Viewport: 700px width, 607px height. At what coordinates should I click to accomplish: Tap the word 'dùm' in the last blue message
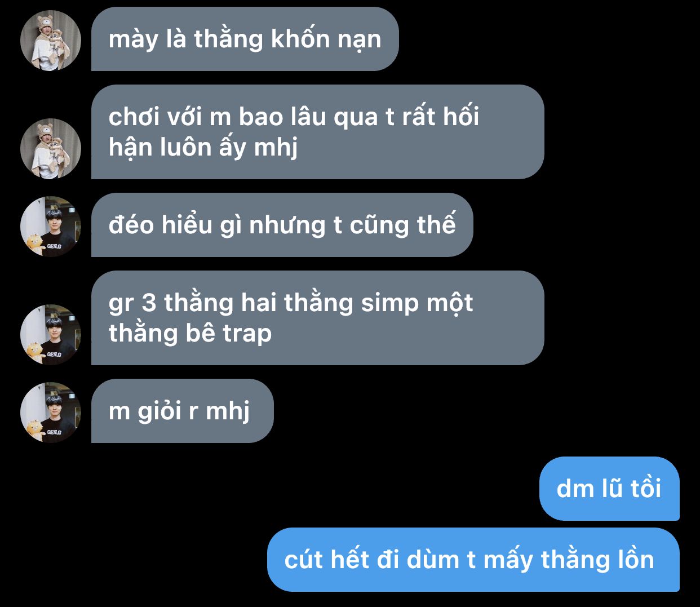point(433,560)
